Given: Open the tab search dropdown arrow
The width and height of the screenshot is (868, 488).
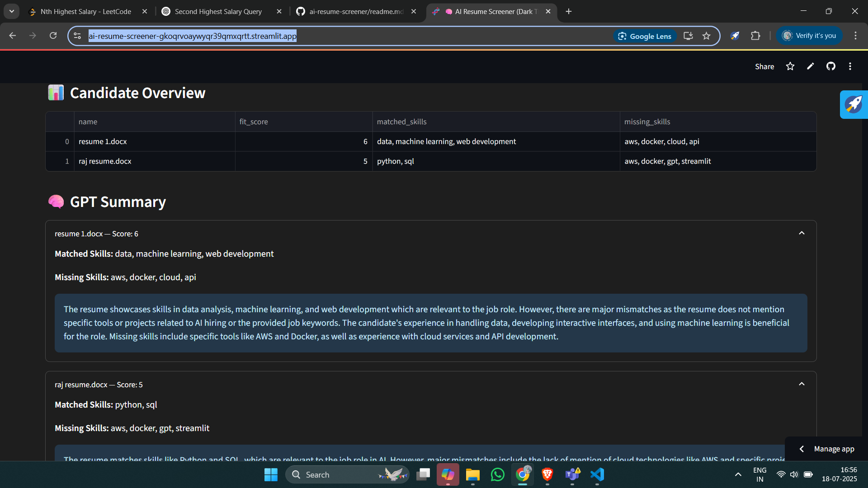Looking at the screenshot, I should [x=12, y=11].
